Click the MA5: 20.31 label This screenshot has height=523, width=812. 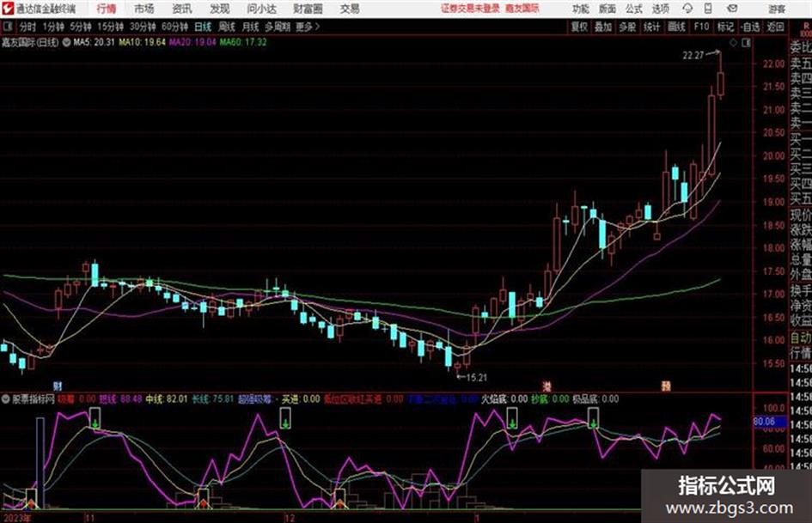pyautogui.click(x=94, y=42)
